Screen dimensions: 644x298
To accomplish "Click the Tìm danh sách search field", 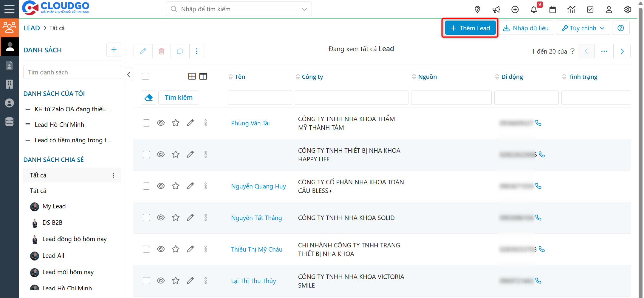I will point(72,72).
